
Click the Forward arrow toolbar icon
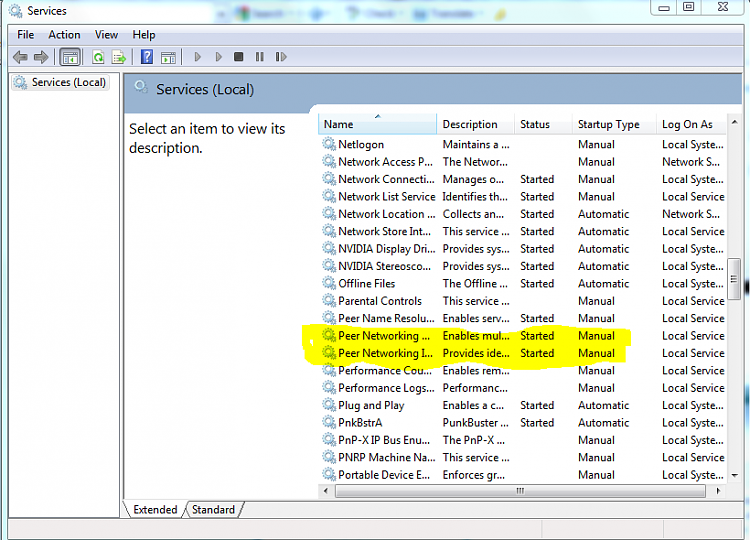41,57
